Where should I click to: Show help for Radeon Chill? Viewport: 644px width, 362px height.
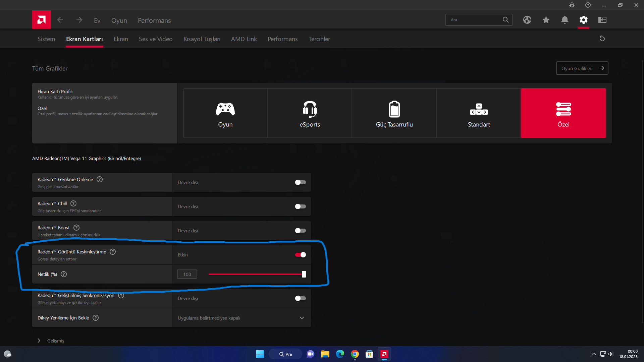coord(73,203)
